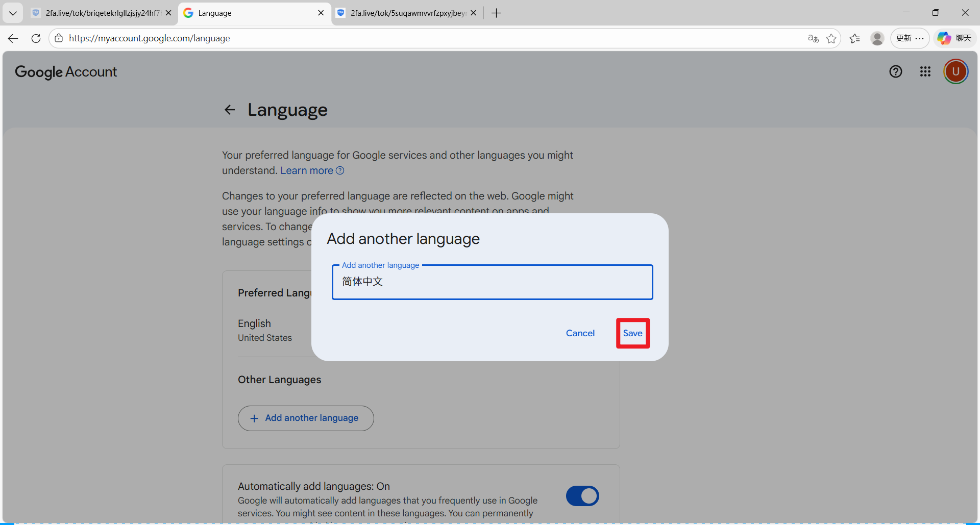
Task: Click the Add another language text field
Action: point(492,282)
